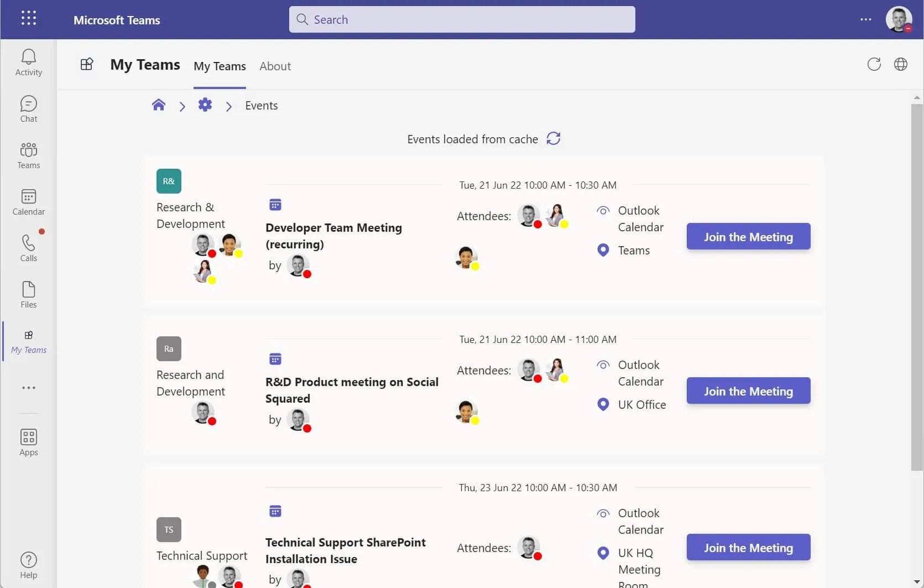Switch to the My Teams tab
This screenshot has width=924, height=588.
coord(220,66)
